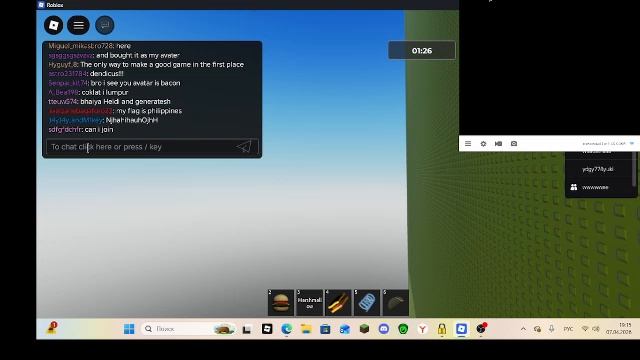Open Yandex browser from the taskbar
The width and height of the screenshot is (640, 360).
coord(422,329)
